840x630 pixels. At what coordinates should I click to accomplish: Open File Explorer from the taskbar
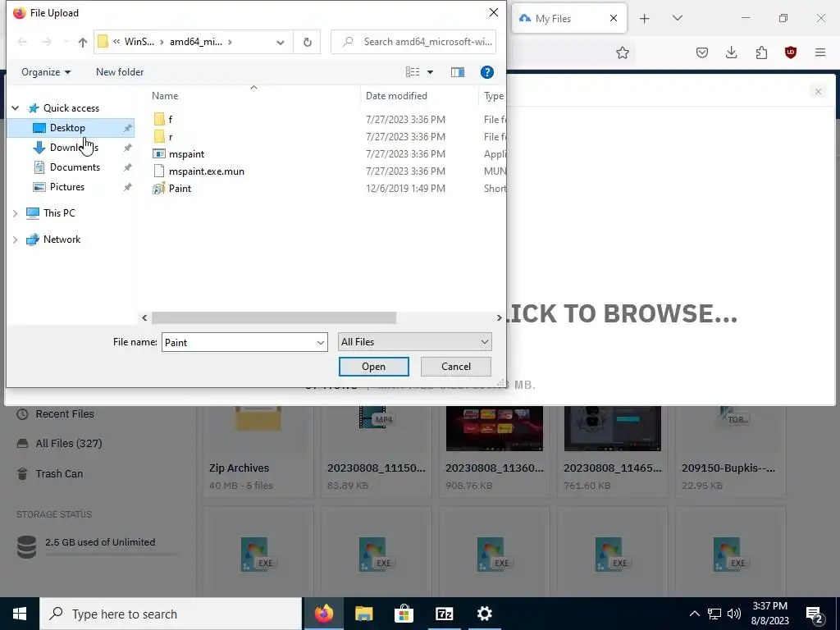(x=363, y=614)
